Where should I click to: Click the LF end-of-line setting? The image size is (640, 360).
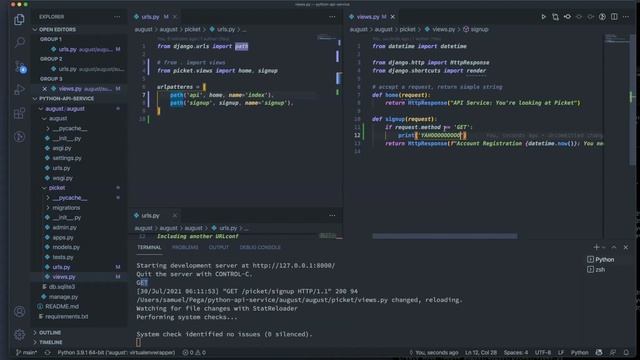(561, 352)
